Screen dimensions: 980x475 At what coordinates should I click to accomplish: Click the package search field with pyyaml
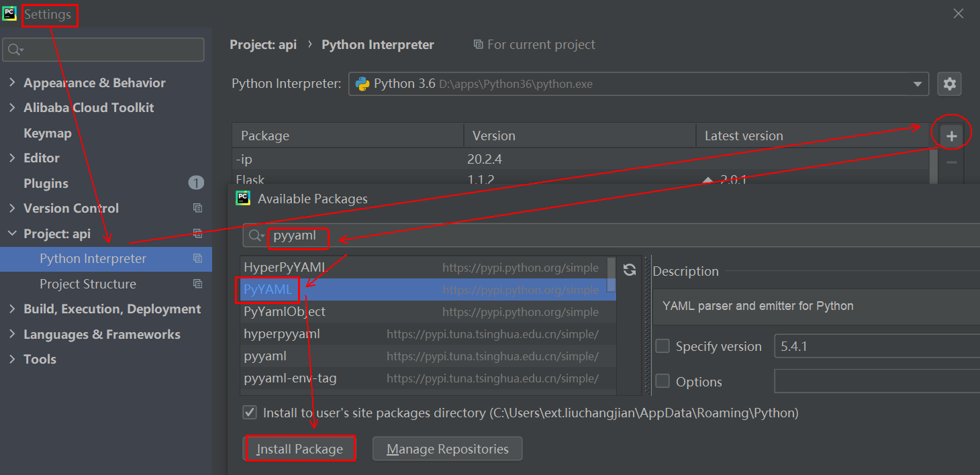pyautogui.click(x=611, y=235)
